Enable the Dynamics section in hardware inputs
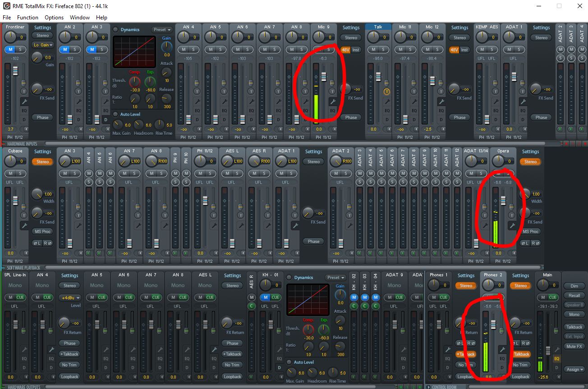 click(x=116, y=30)
